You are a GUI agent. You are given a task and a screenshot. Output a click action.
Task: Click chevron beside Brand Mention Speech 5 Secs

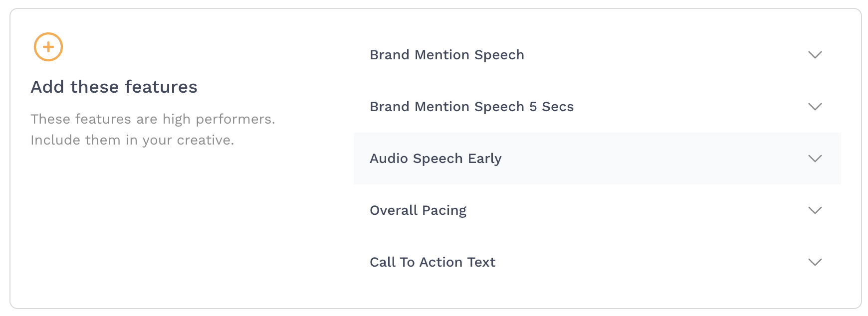[x=815, y=107]
